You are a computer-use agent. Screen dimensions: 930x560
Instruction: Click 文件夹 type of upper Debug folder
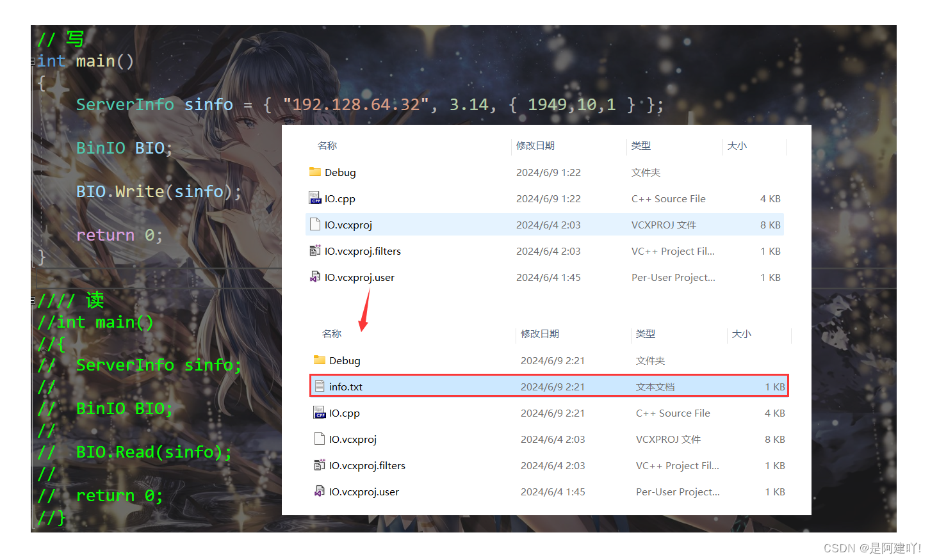point(646,172)
